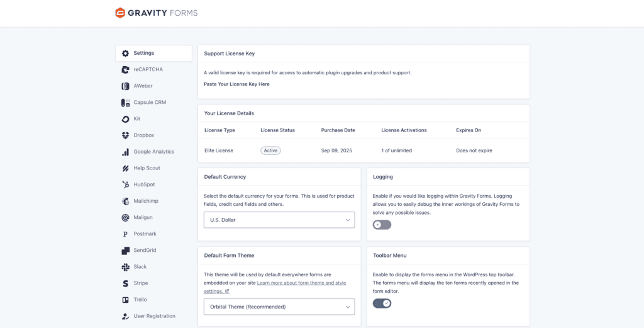Click the License Status column header
Image resolution: width=644 pixels, height=328 pixels.
(x=277, y=130)
